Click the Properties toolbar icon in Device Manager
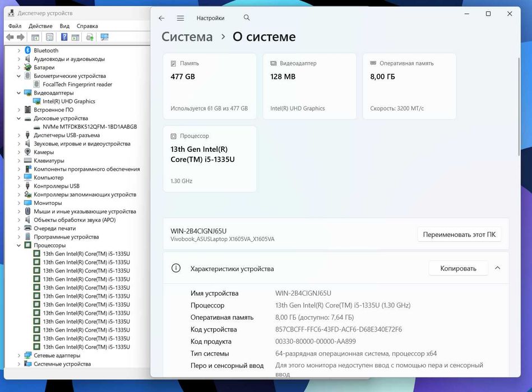Viewport: 532px width, 392px height. tap(49, 37)
